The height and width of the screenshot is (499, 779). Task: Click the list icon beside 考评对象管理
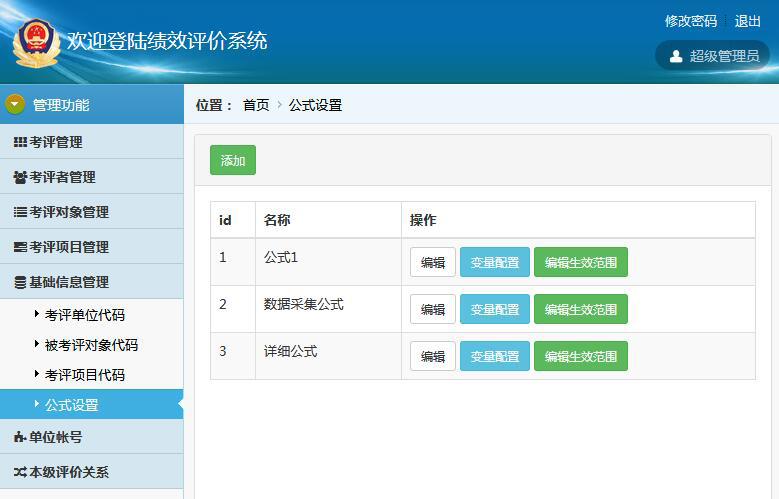(x=20, y=212)
